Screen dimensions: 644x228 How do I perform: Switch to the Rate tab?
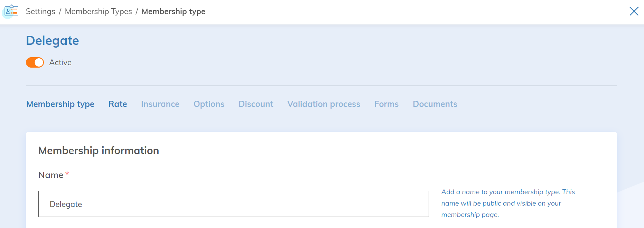tap(118, 104)
